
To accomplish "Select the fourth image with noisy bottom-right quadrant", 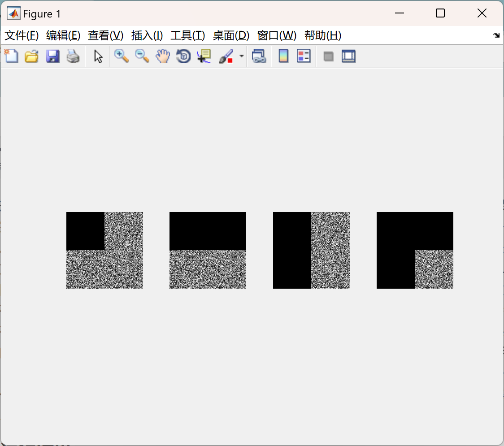I will point(415,250).
